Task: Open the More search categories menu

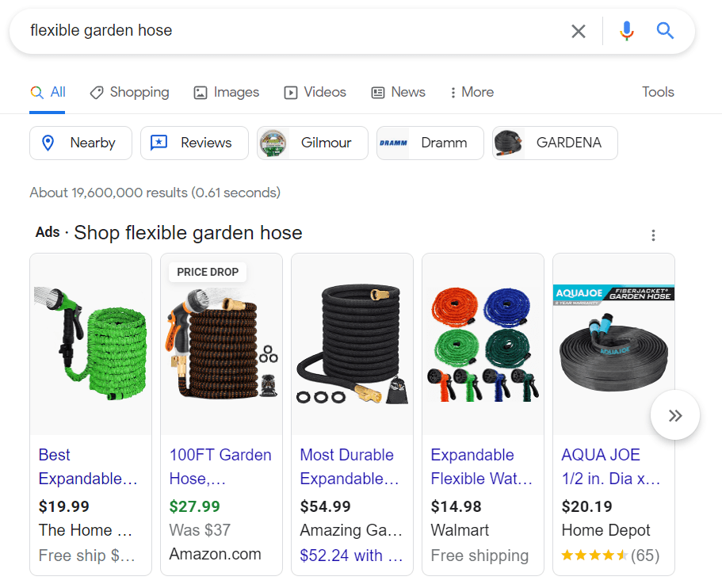Action: 472,92
